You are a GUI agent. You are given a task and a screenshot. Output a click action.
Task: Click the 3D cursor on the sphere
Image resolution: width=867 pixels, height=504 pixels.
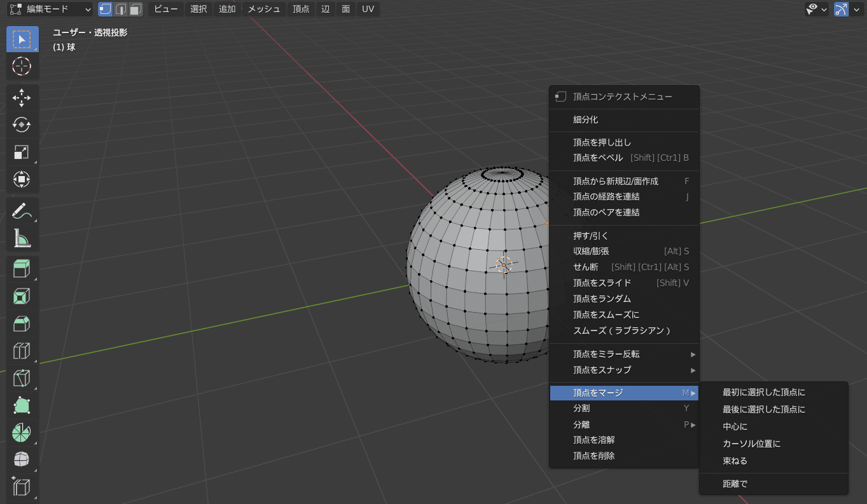504,265
